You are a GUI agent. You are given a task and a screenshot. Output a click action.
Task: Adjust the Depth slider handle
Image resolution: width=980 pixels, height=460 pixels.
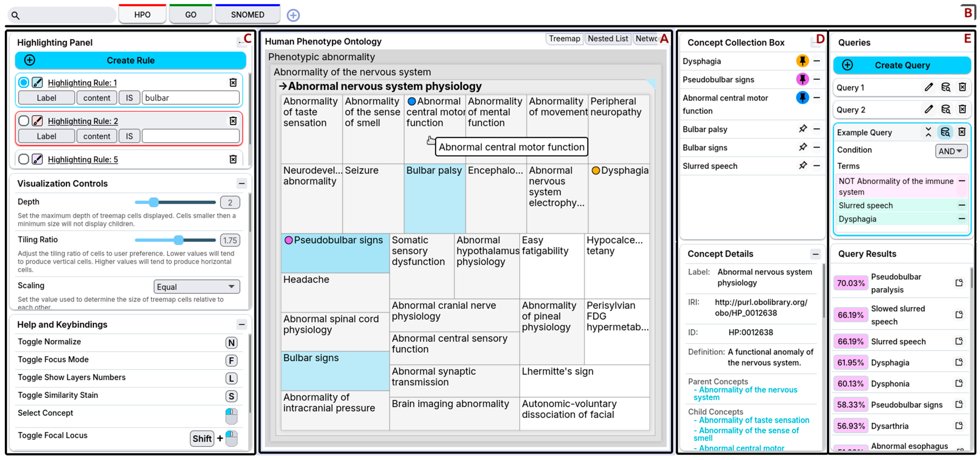(x=154, y=202)
